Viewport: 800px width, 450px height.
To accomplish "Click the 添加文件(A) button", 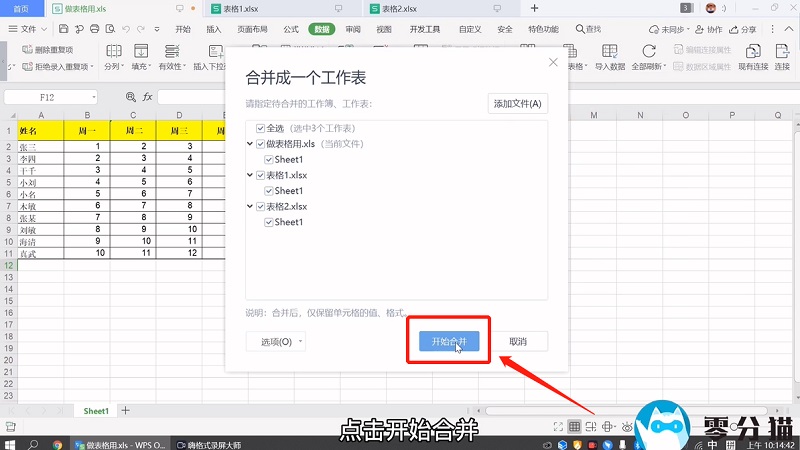I will [x=517, y=104].
